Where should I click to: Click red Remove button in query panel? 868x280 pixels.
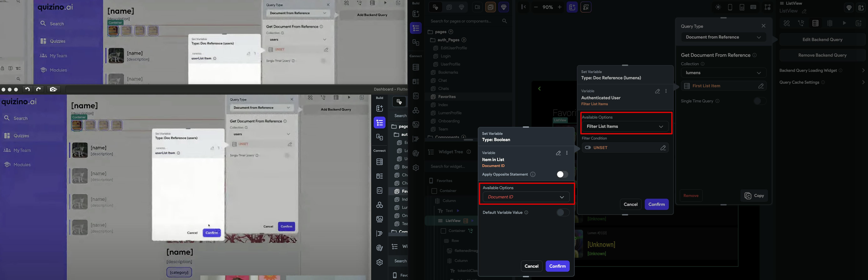tap(691, 196)
